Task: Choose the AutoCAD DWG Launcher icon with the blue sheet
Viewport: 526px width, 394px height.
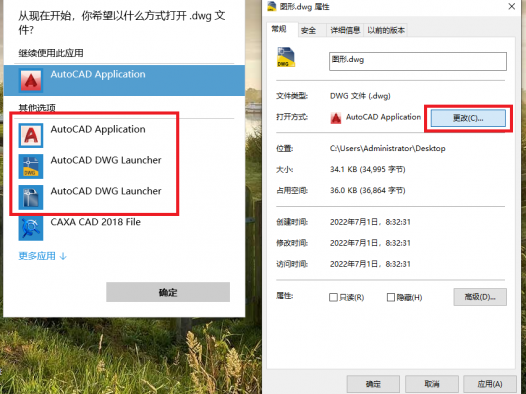Action: (x=31, y=197)
